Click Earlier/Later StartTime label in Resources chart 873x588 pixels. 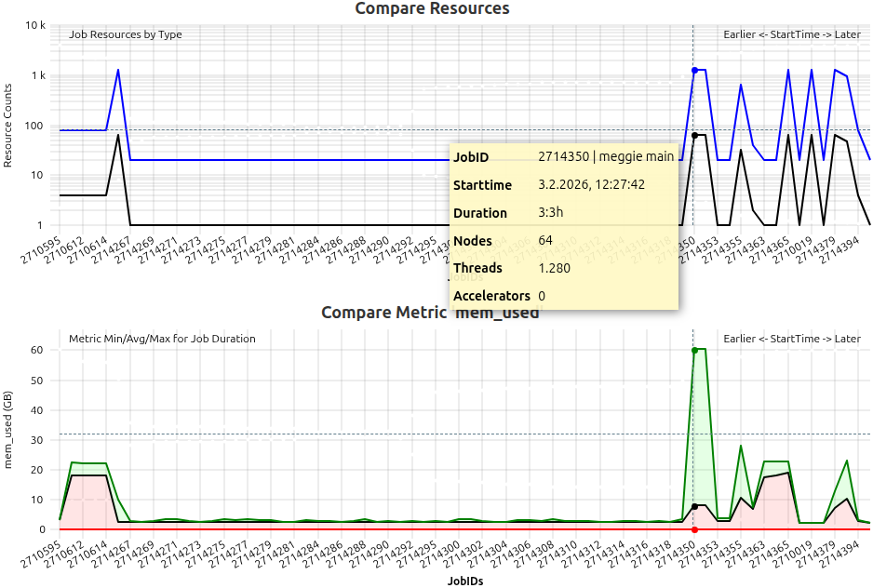coord(791,34)
